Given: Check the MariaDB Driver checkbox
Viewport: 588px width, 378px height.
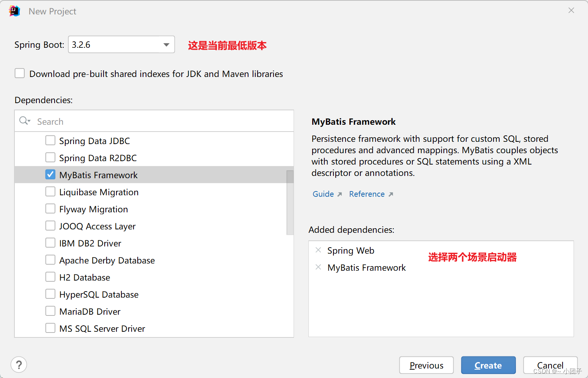Looking at the screenshot, I should [x=50, y=311].
